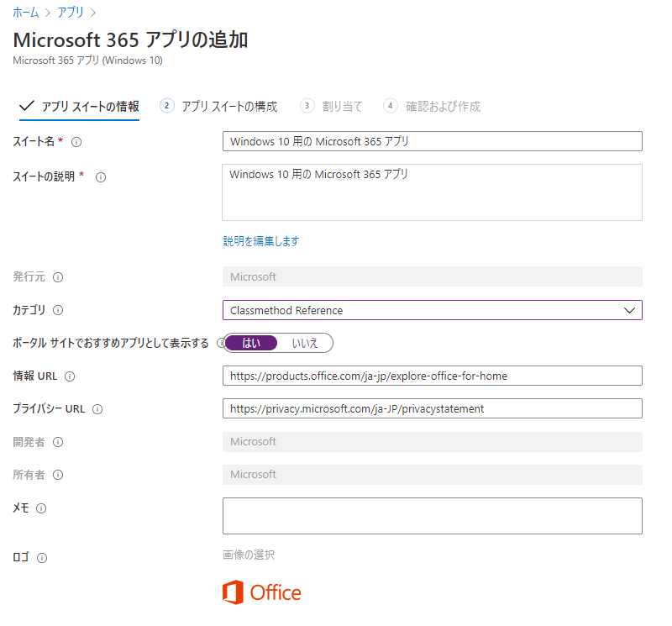Click the info icon beside 開発者

coord(58,442)
